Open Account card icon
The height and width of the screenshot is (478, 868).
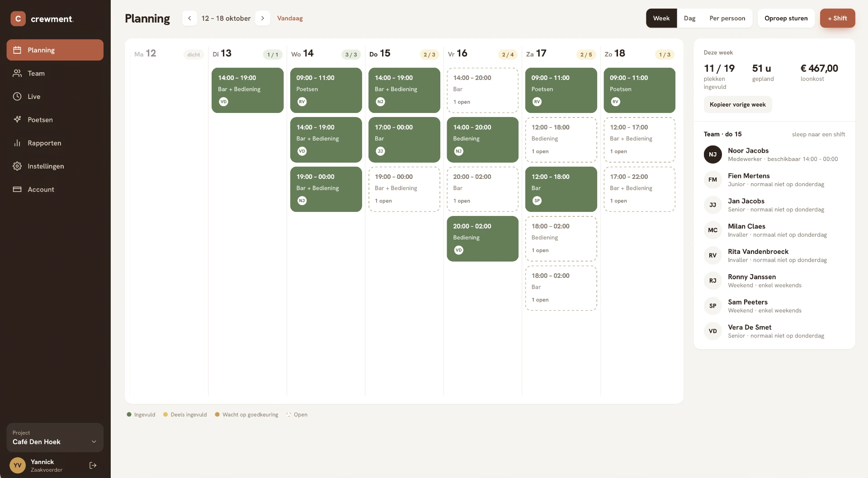17,189
